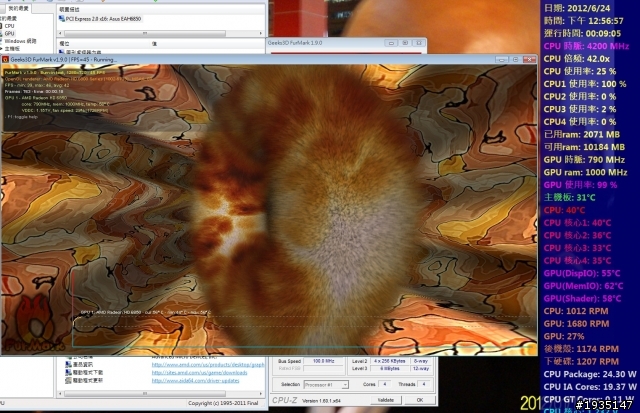Click the Level 2 cache size field
This screenshot has height=413, width=640.
[389, 361]
